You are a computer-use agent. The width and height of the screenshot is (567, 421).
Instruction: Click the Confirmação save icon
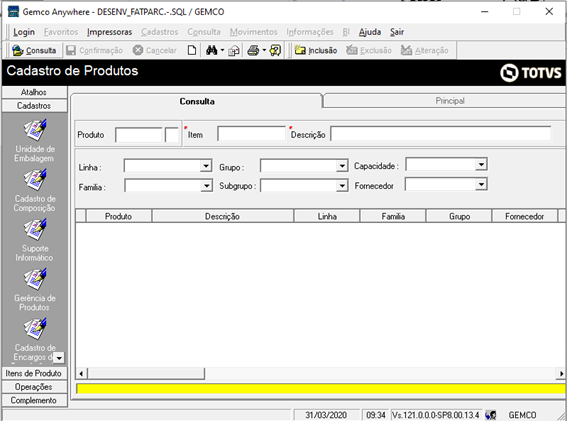[x=71, y=50]
